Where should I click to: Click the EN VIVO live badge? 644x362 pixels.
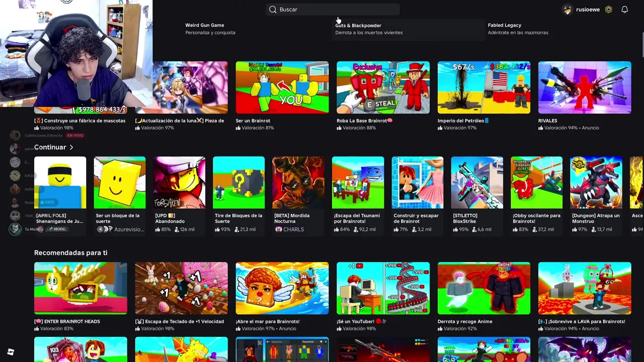coord(75,135)
